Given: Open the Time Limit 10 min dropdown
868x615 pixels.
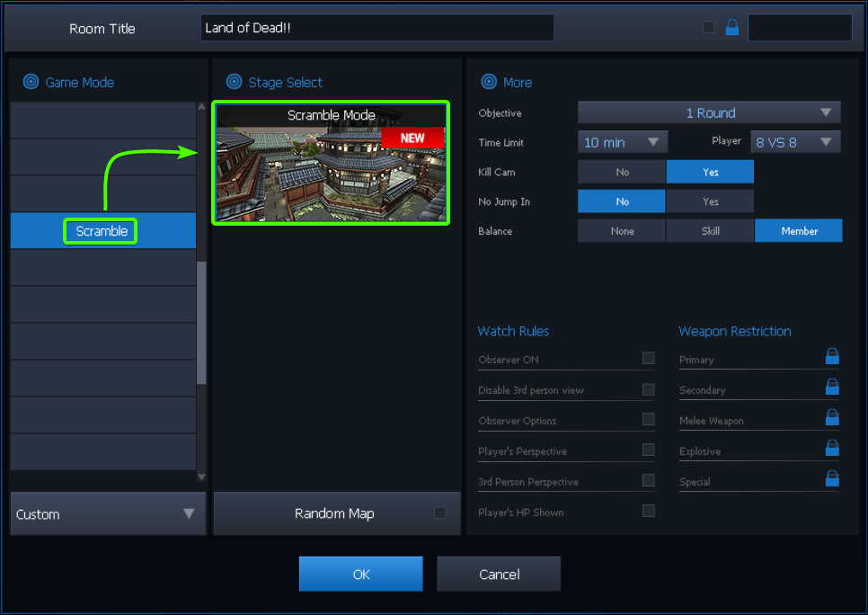Looking at the screenshot, I should coord(623,142).
